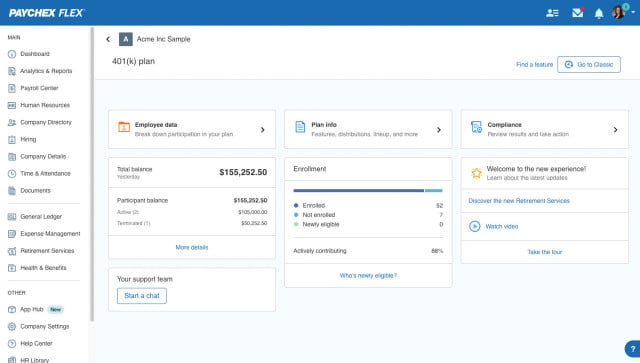Viewport: 640px width, 363px height.
Task: Click the $155,252.50 total balance value
Action: 243,172
